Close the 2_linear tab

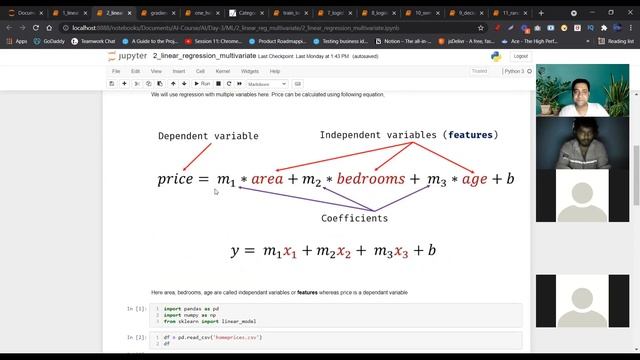coord(129,13)
